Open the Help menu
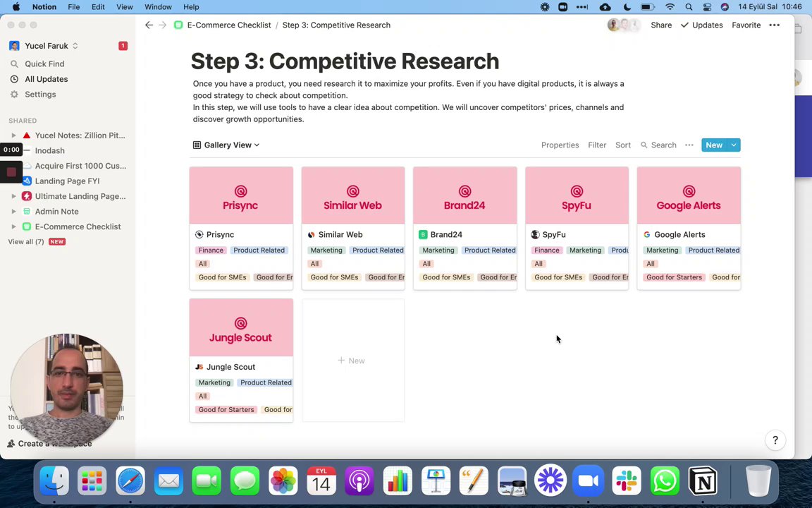 [x=191, y=7]
